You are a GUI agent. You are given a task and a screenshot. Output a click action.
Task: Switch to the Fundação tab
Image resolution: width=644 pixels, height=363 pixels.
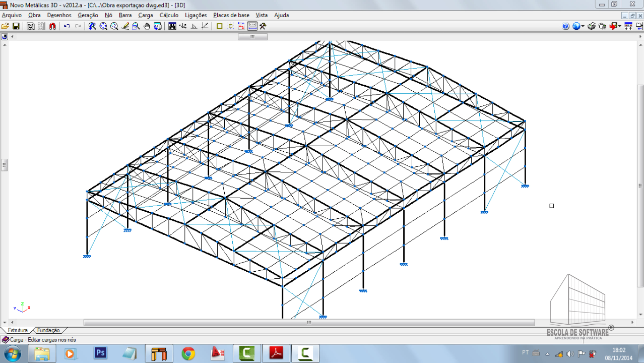[48, 330]
